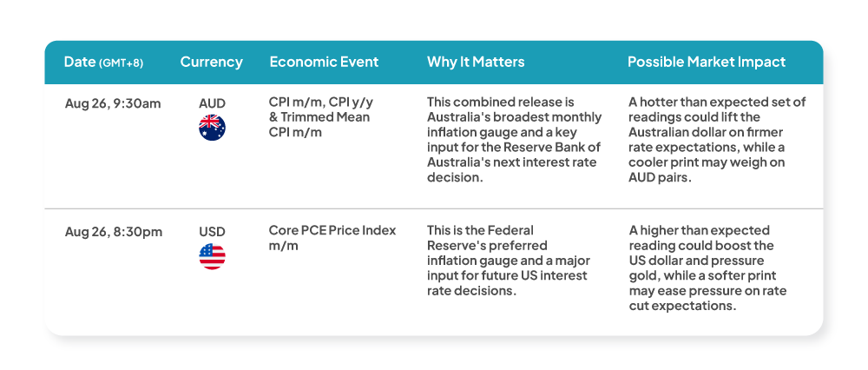Select the Date (GMT+8) column header
Viewport: 868px width, 370px height.
pyautogui.click(x=103, y=62)
